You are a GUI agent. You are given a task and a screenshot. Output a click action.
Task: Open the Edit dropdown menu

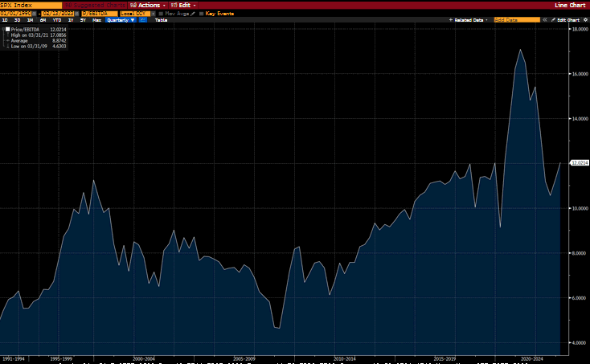click(183, 6)
